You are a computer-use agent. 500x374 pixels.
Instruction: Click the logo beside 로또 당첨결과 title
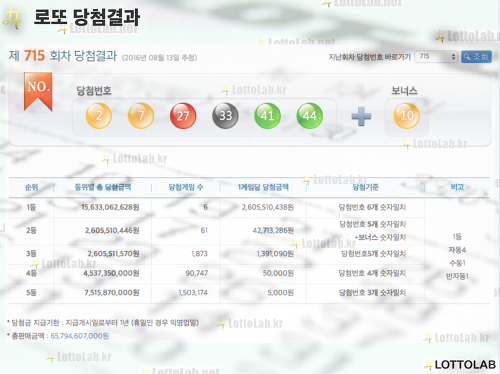(13, 18)
